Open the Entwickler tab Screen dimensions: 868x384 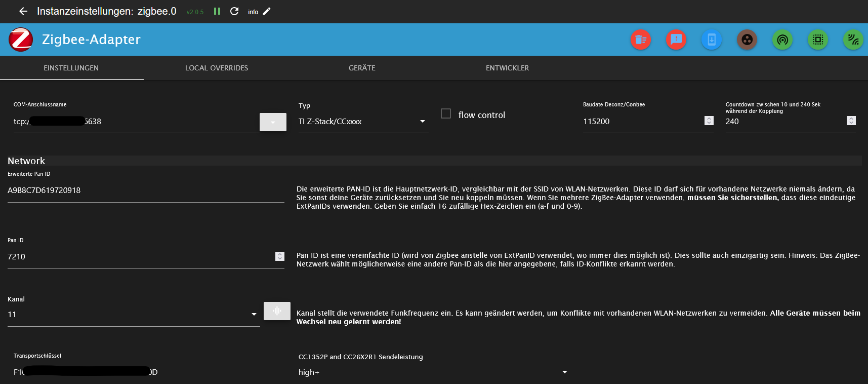[507, 68]
